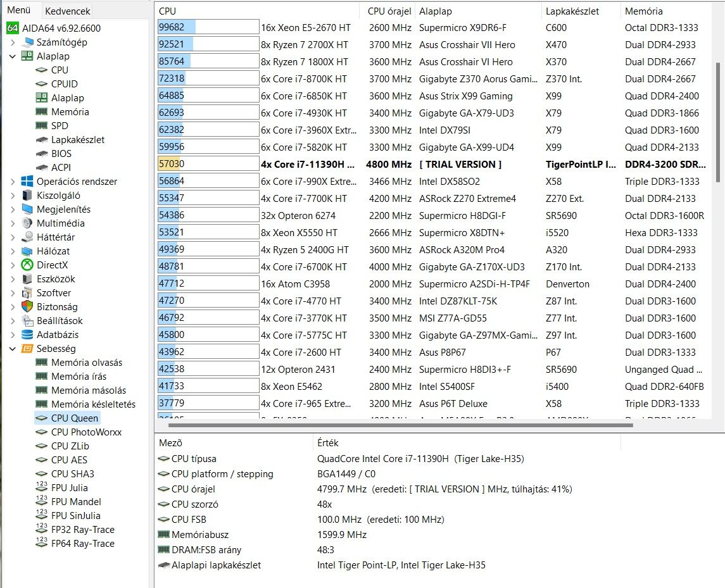Select the 4x Core i7-11390H result row

pos(433,164)
